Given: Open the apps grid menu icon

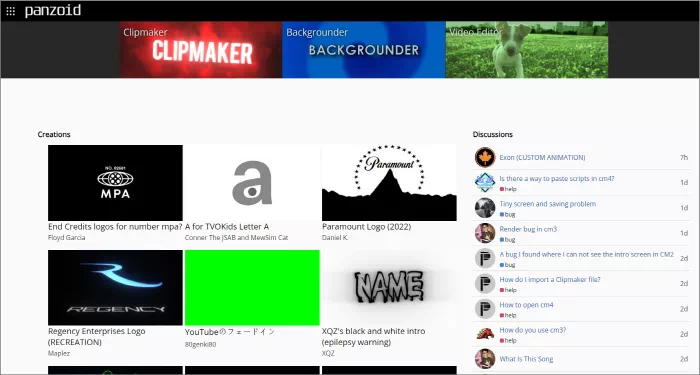Looking at the screenshot, I should pyautogui.click(x=10, y=11).
